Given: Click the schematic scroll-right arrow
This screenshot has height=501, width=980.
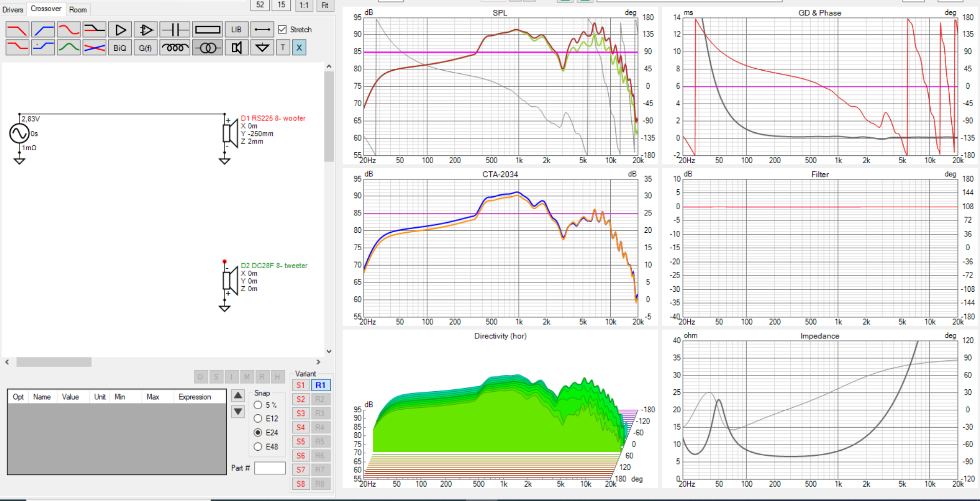Looking at the screenshot, I should click(318, 362).
